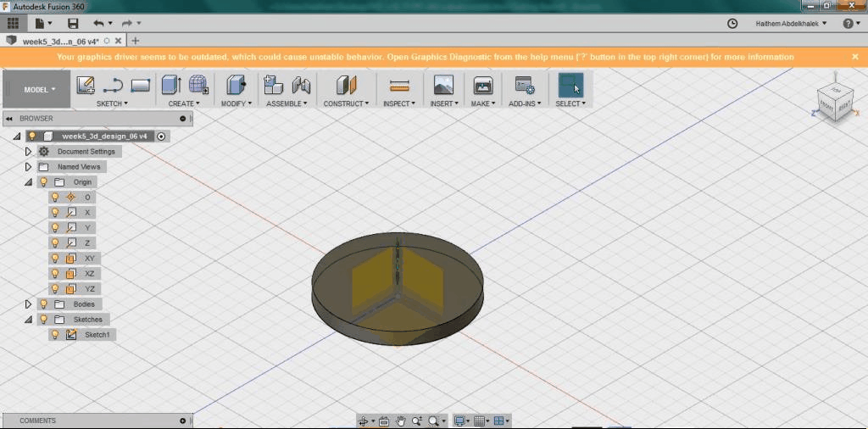868x429 pixels.
Task: Expand the Bodies folder
Action: pos(28,304)
